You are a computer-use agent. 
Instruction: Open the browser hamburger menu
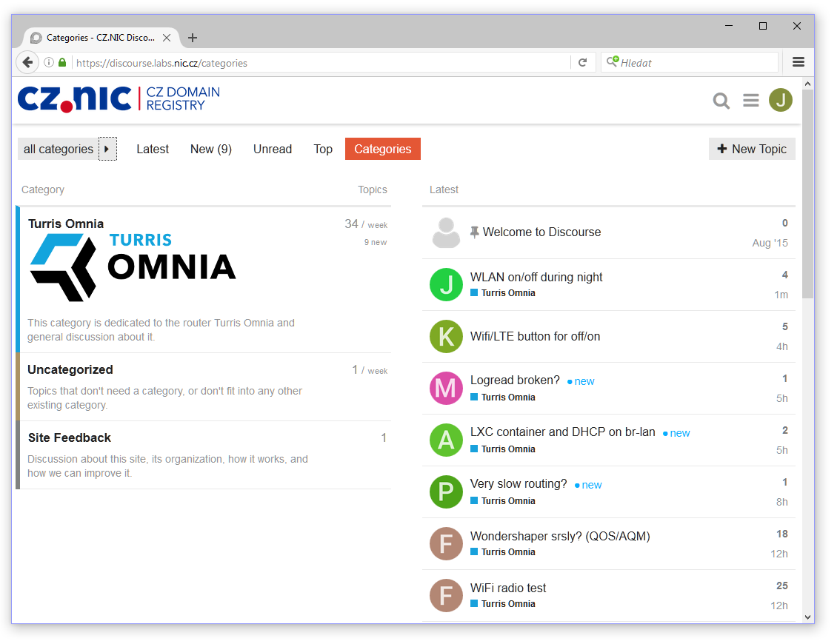pos(799,62)
